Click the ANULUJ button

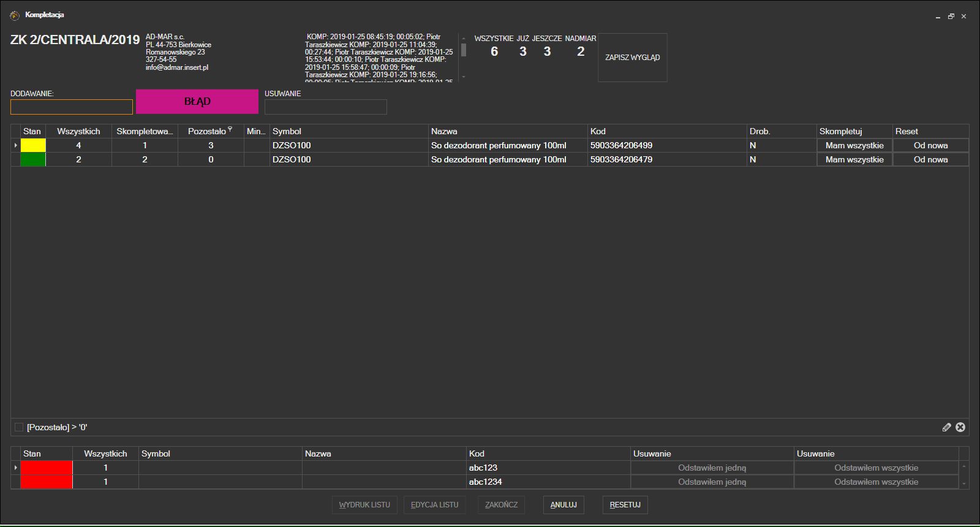563,505
